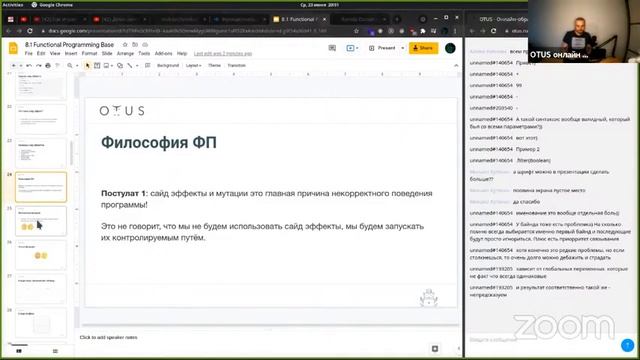Image resolution: width=640 pixels, height=360 pixels.
Task: Expand the new slide layout dropdown arrow
Action: (x=20, y=65)
